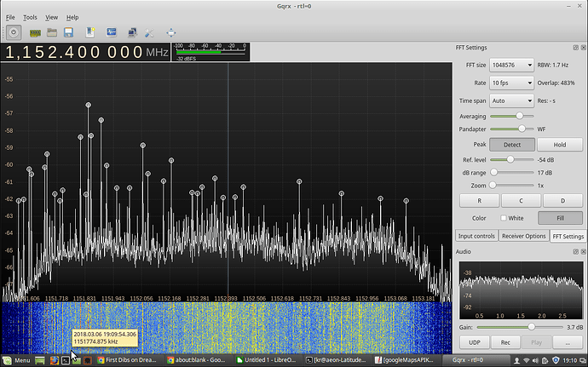Click the C center button

tap(521, 201)
